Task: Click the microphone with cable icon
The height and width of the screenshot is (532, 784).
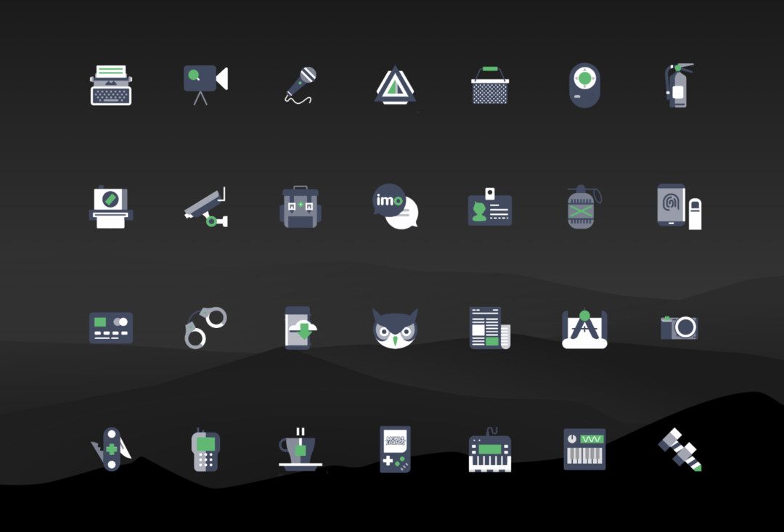Action: pyautogui.click(x=301, y=85)
